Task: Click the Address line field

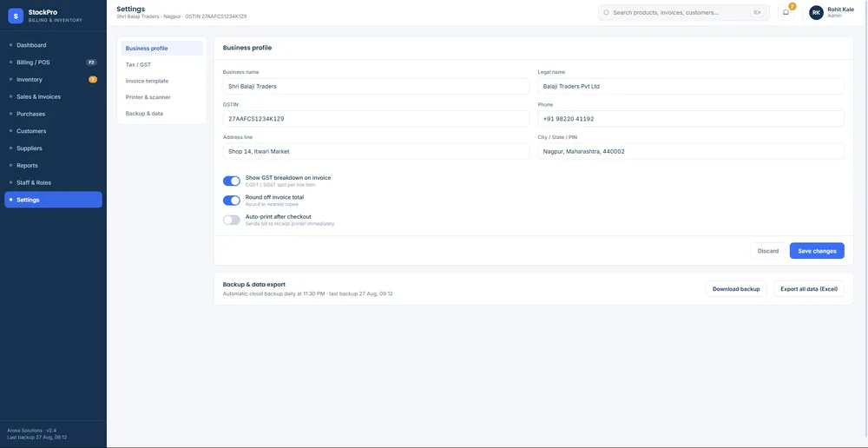Action: coord(376,151)
